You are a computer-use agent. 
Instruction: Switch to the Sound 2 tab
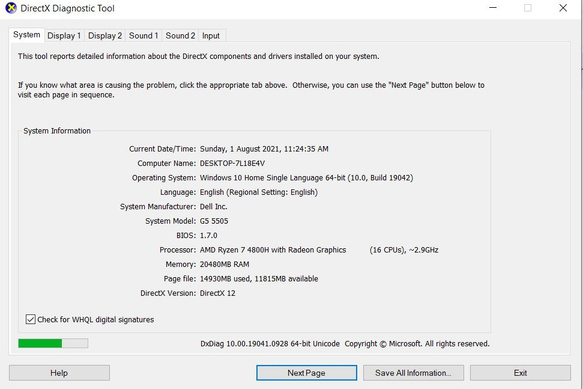coord(180,36)
